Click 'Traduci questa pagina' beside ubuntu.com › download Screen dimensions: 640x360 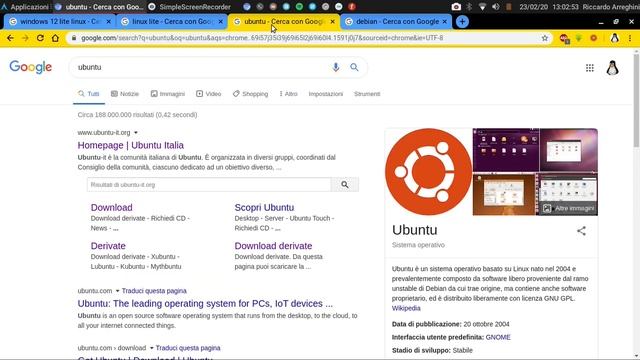click(188, 348)
